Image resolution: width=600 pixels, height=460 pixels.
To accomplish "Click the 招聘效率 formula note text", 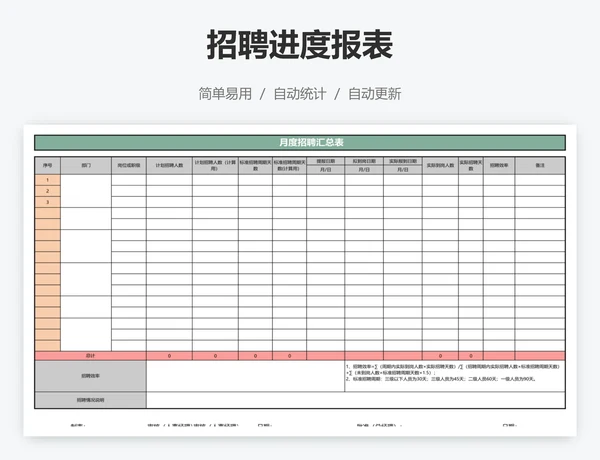I will coord(453,373).
